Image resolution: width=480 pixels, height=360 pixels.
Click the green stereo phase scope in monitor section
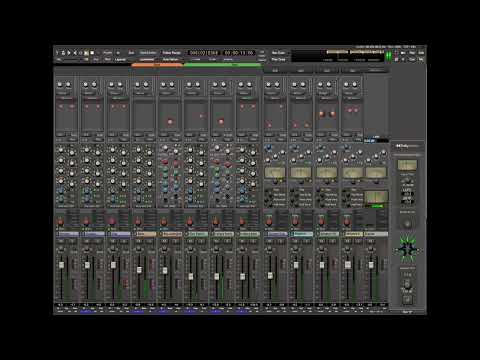click(407, 250)
